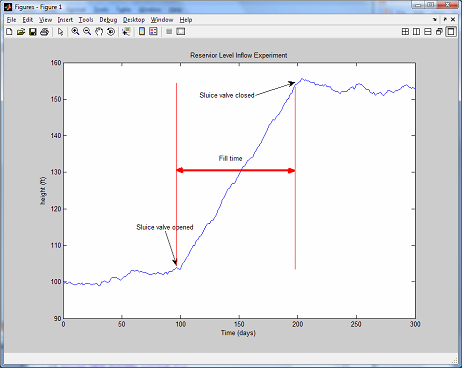Image resolution: width=463 pixels, height=370 pixels.
Task: Create a new figure from toolbar
Action: pyautogui.click(x=9, y=32)
